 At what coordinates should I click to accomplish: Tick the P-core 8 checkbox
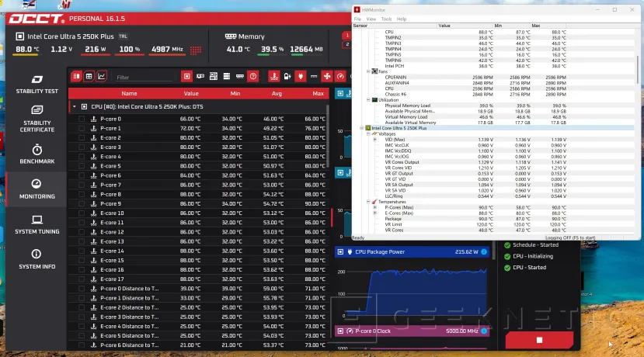tap(82, 195)
